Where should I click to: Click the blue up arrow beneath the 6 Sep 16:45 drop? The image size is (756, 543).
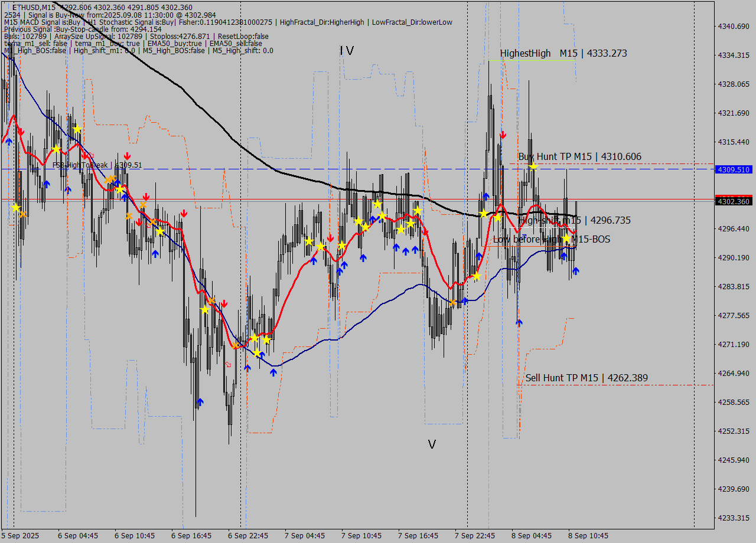click(200, 401)
